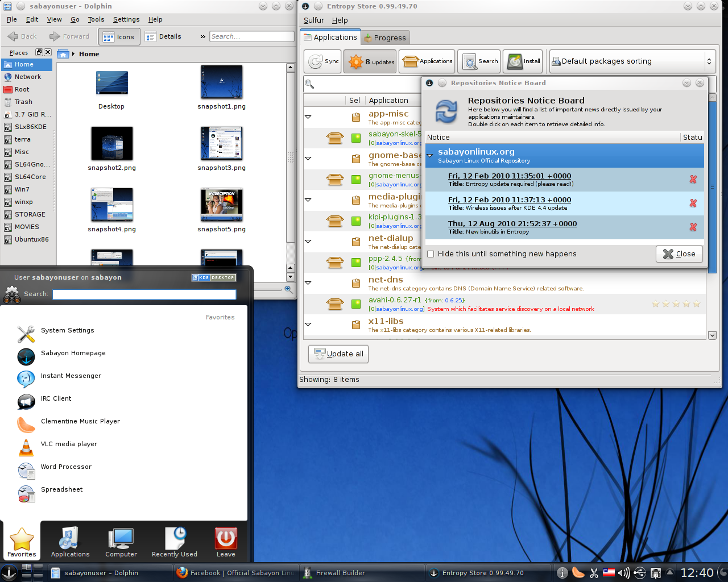Click the Update all button
This screenshot has height=582, width=728.
click(338, 354)
